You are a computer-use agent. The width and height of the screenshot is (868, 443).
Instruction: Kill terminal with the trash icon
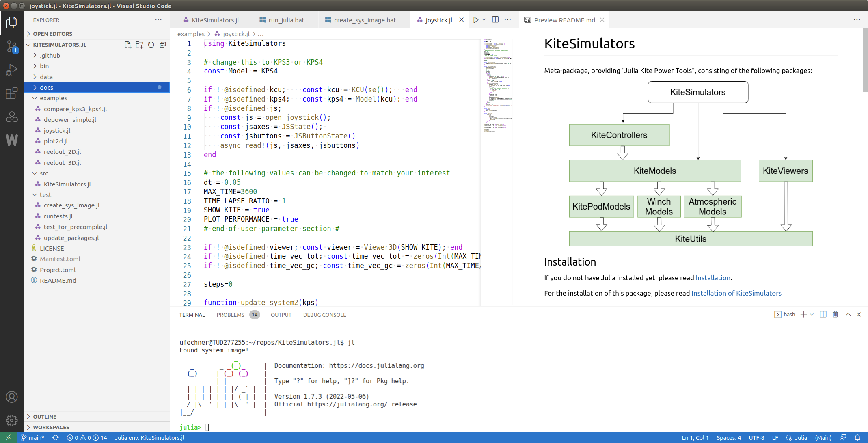click(835, 314)
